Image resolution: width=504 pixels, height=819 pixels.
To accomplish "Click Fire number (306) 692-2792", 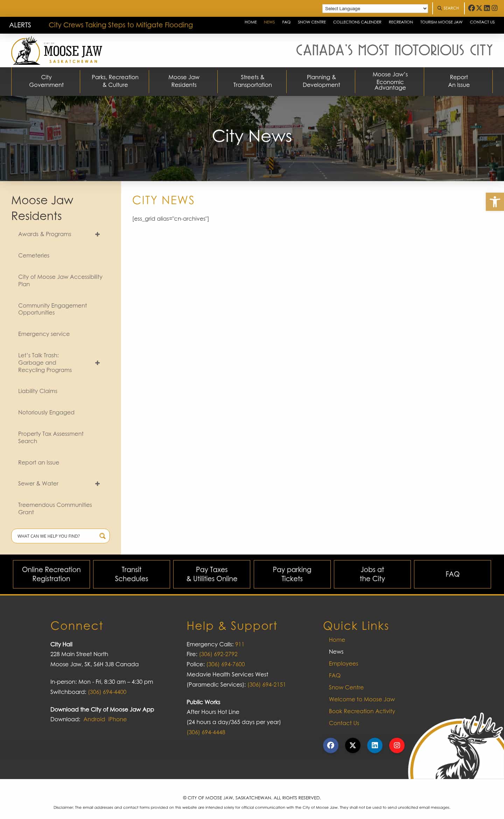I will (218, 654).
